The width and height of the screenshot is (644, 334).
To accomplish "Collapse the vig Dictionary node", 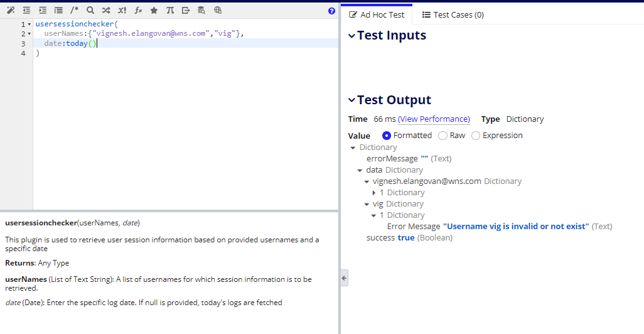I will pyautogui.click(x=367, y=204).
